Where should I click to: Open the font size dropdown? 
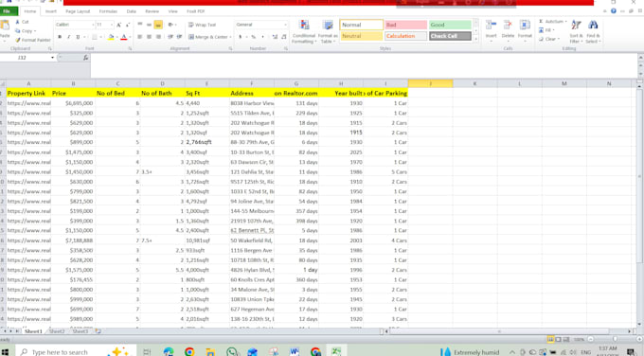[x=112, y=25]
